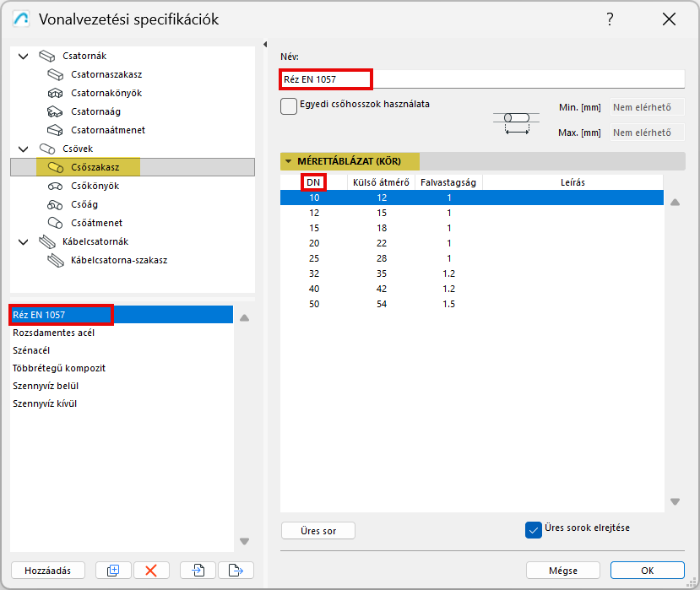Select Szennyvíz kívül in the list

[122, 403]
